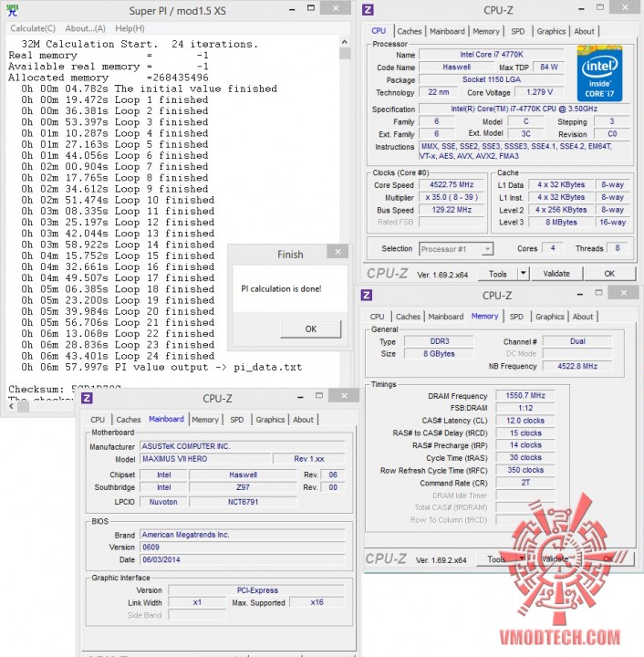Screen dimensions: 644x657
Task: Switch to SPD tab in top CPU-Z window
Action: click(517, 31)
